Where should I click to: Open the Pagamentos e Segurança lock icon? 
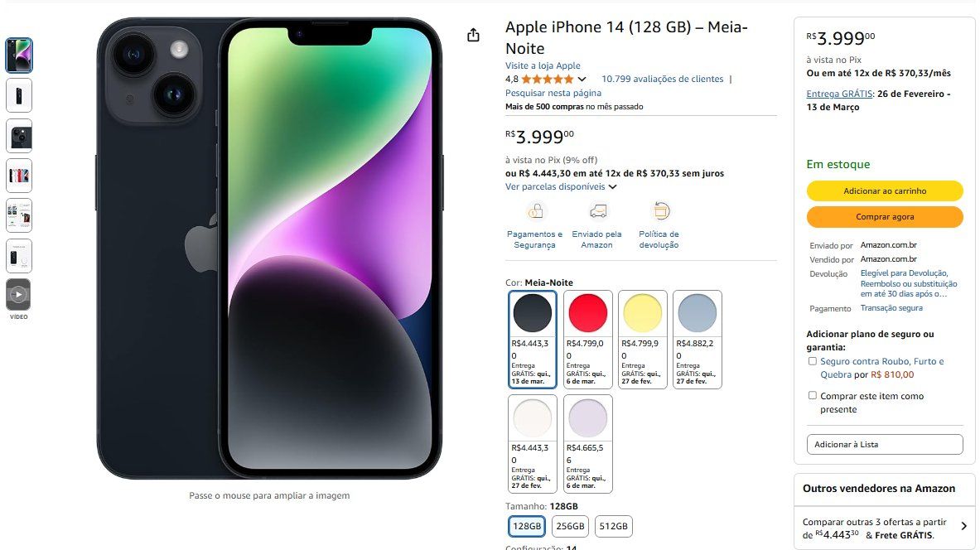pyautogui.click(x=535, y=211)
